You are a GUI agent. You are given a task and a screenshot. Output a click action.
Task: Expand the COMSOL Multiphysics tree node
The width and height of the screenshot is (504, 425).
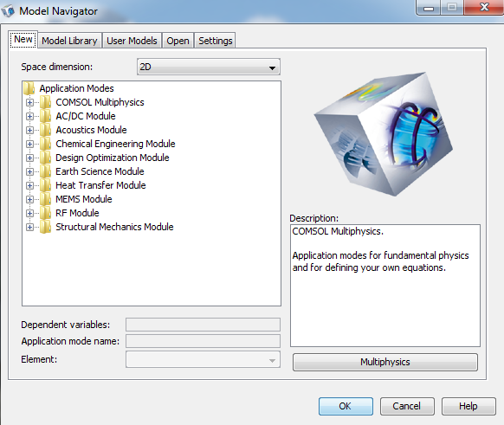click(29, 102)
